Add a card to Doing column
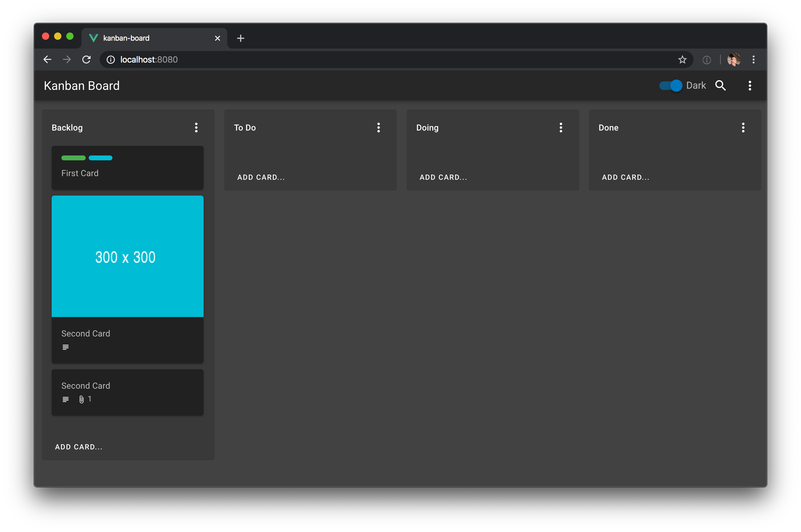This screenshot has width=801, height=532. [443, 177]
